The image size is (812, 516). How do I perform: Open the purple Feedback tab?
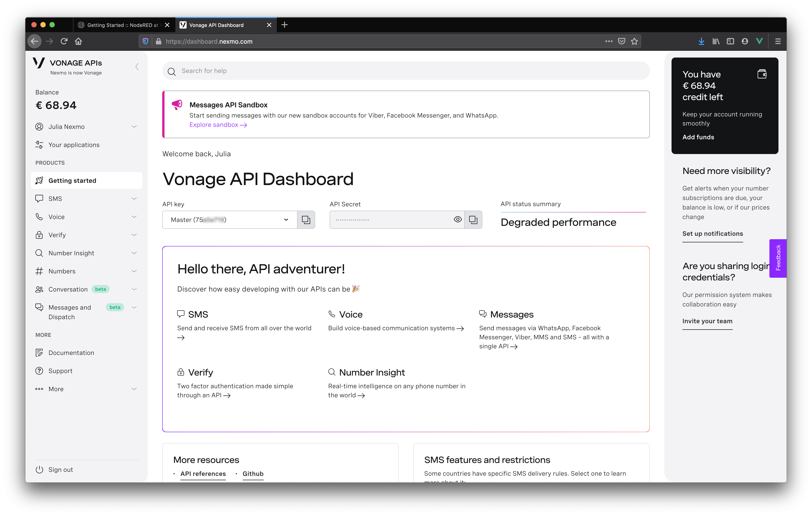778,258
